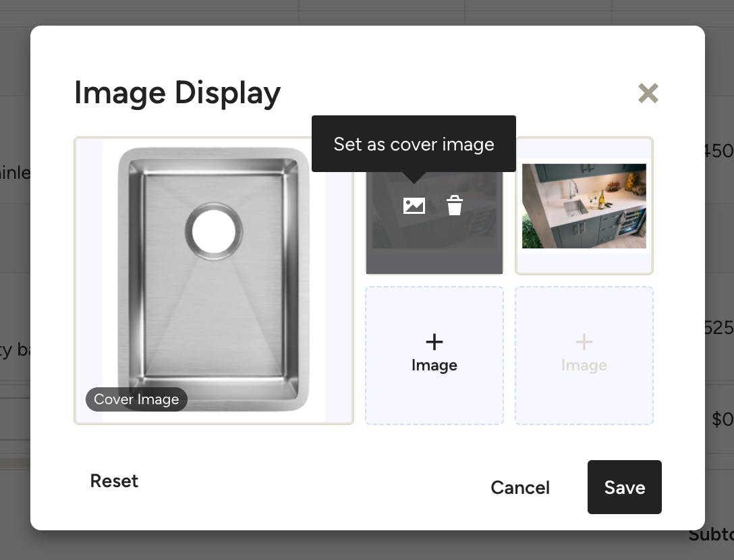Cancel the image display changes
The height and width of the screenshot is (560, 734).
coord(520,487)
